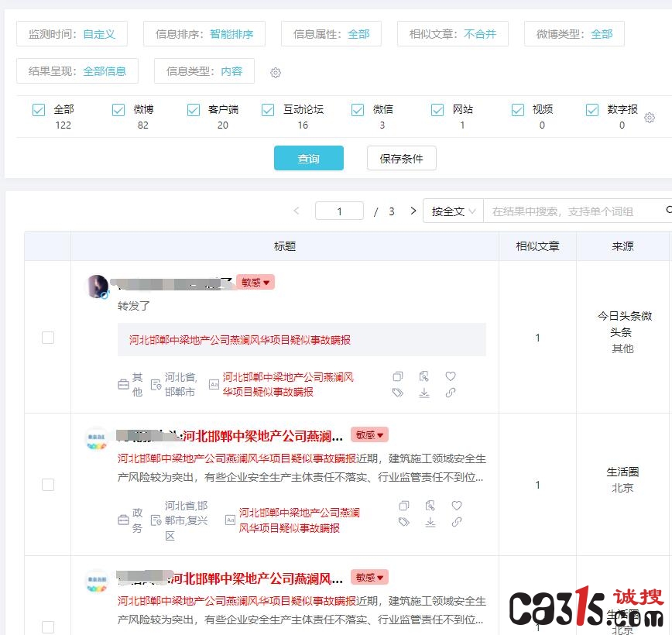Viewport: 672px width, 635px height.
Task: Open the 信息属性 全部 filter
Action: [x=331, y=33]
